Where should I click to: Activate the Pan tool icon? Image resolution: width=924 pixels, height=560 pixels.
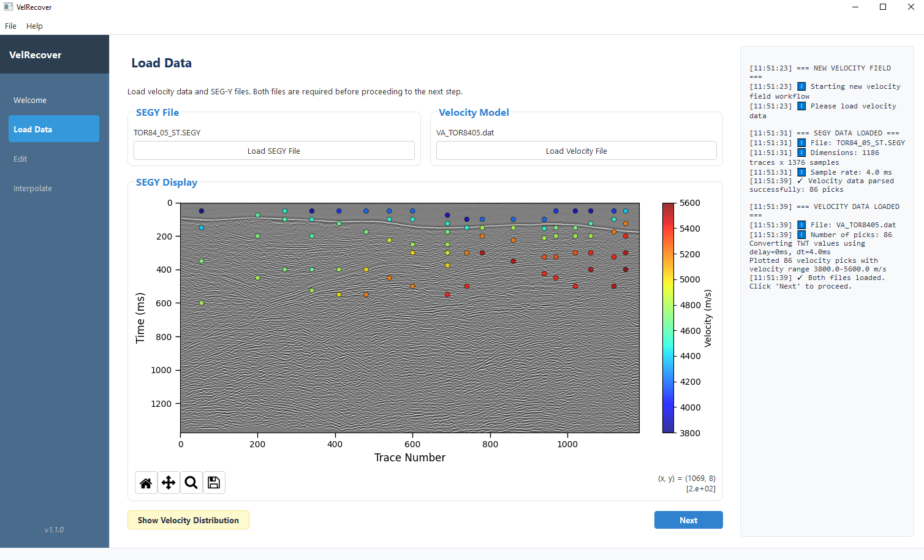tap(169, 483)
